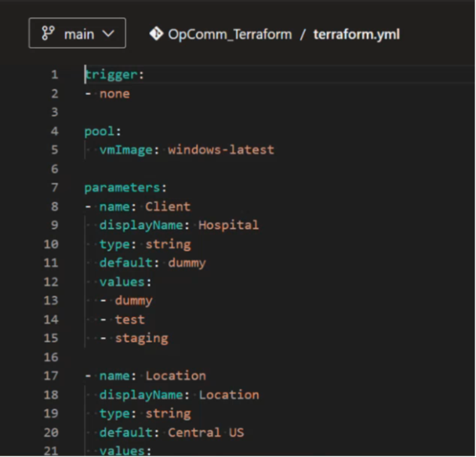Click the parameters: keyword on line 7
476x457 pixels.
pos(125,187)
